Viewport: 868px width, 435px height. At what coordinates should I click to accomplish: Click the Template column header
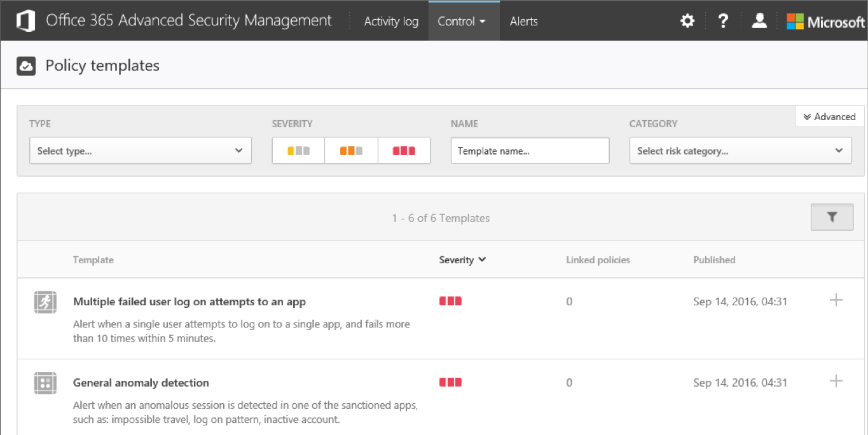coord(93,259)
